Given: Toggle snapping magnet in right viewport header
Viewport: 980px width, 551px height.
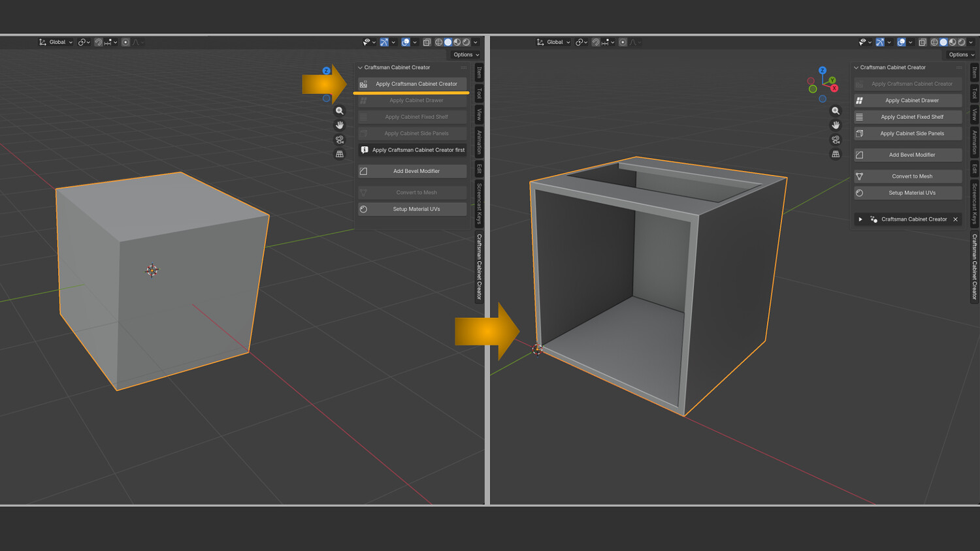Looking at the screenshot, I should coord(595,42).
